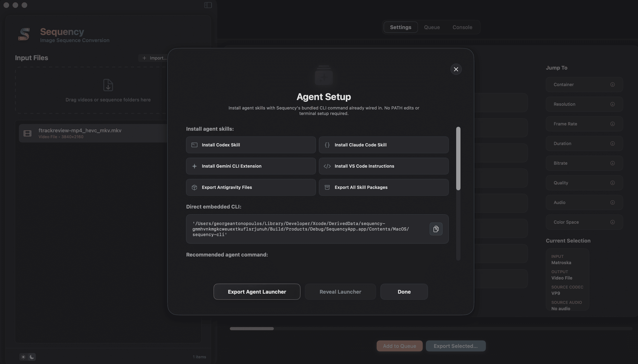Viewport: 638px width, 364px height.
Task: Copy the embedded CLI path using the copy icon
Action: click(x=436, y=229)
